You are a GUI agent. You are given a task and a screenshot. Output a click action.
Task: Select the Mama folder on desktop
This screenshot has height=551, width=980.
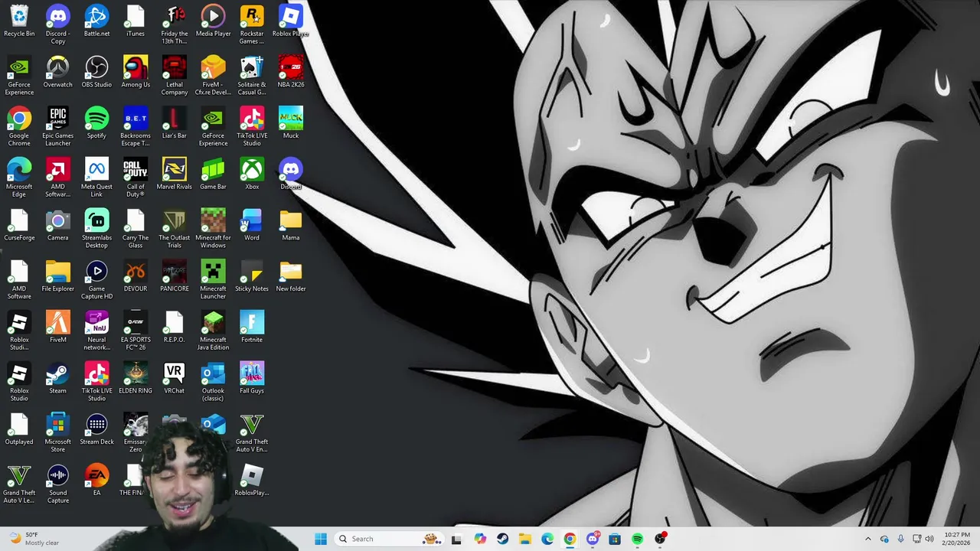291,226
